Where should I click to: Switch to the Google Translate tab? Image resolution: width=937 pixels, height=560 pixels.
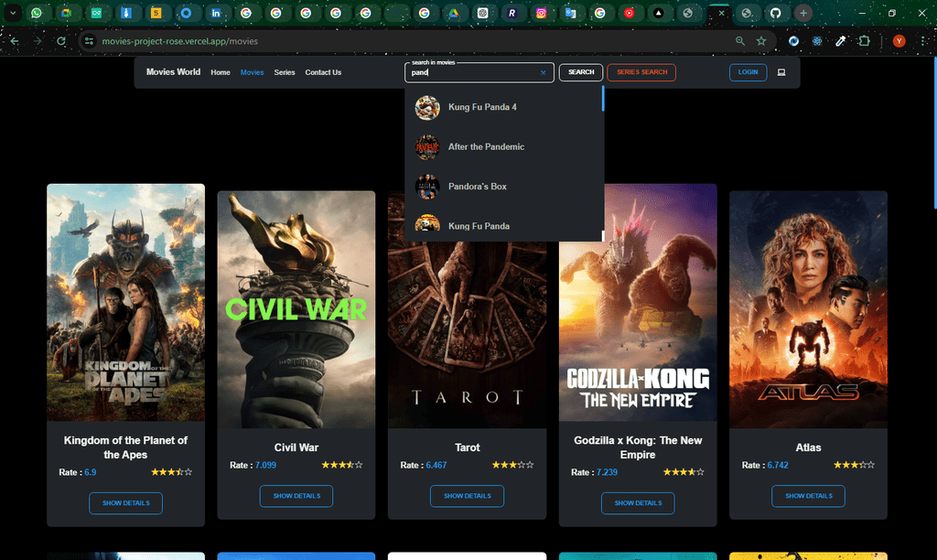pos(571,13)
